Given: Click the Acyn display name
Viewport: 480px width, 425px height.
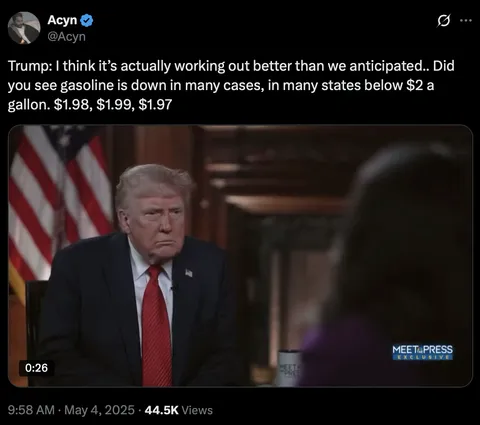Looking at the screenshot, I should pos(62,20).
